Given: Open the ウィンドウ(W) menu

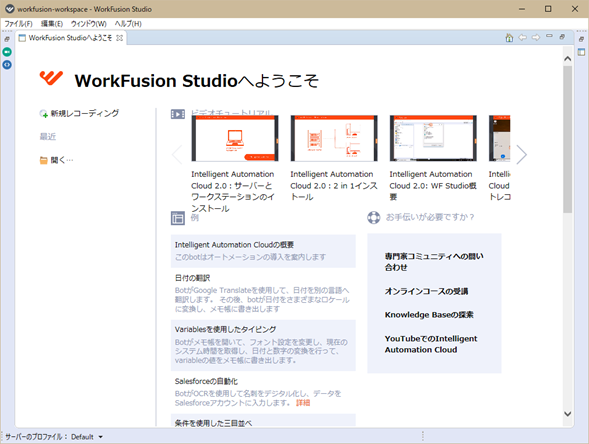Looking at the screenshot, I should (89, 24).
